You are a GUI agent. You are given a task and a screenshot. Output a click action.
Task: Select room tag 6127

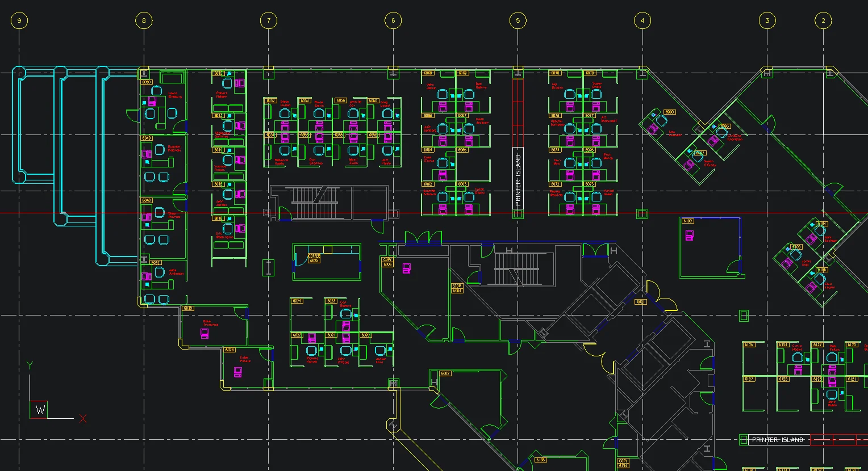pyautogui.click(x=749, y=379)
